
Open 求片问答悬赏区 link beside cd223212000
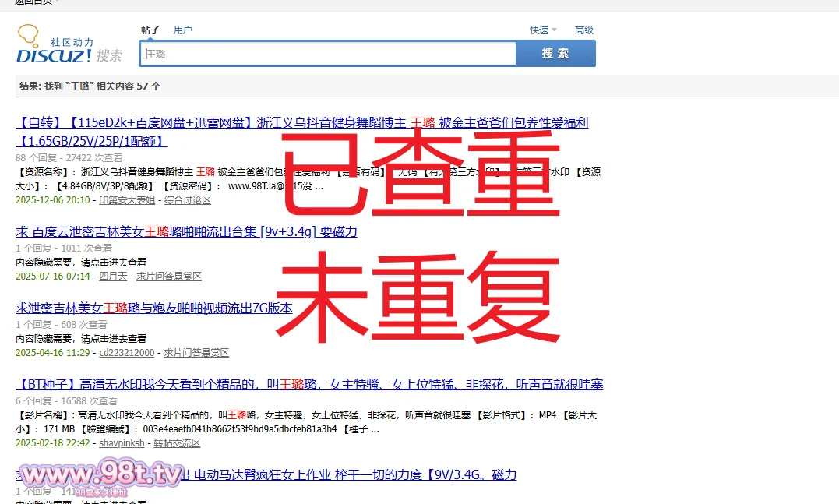pos(196,353)
